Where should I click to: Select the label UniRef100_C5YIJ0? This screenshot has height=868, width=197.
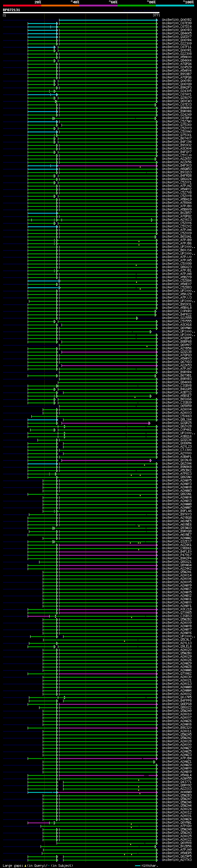(x=176, y=155)
